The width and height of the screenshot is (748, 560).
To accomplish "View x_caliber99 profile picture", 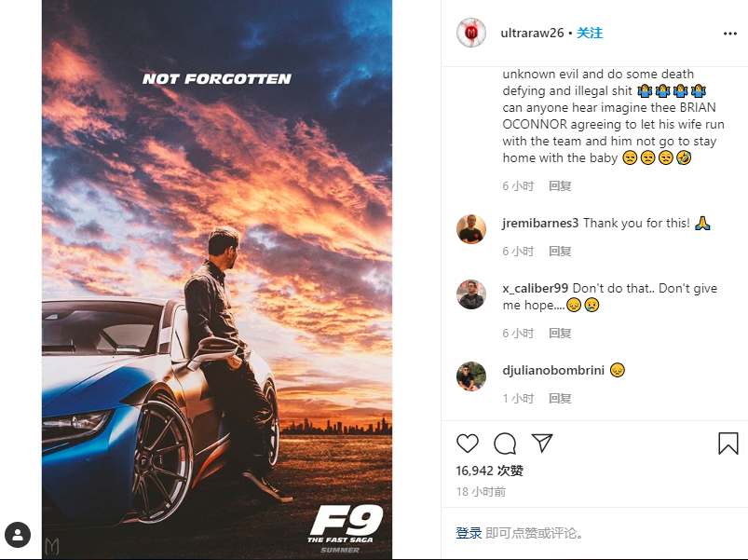I will click(471, 294).
